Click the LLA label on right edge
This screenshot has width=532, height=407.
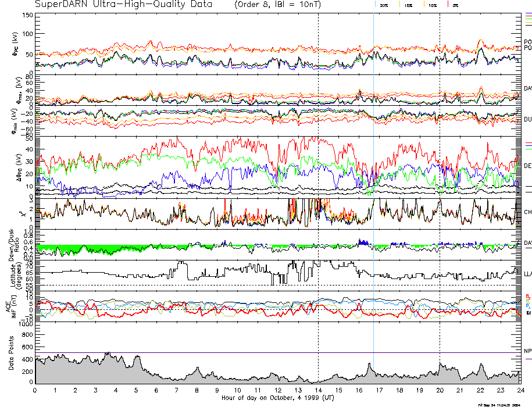pyautogui.click(x=527, y=273)
